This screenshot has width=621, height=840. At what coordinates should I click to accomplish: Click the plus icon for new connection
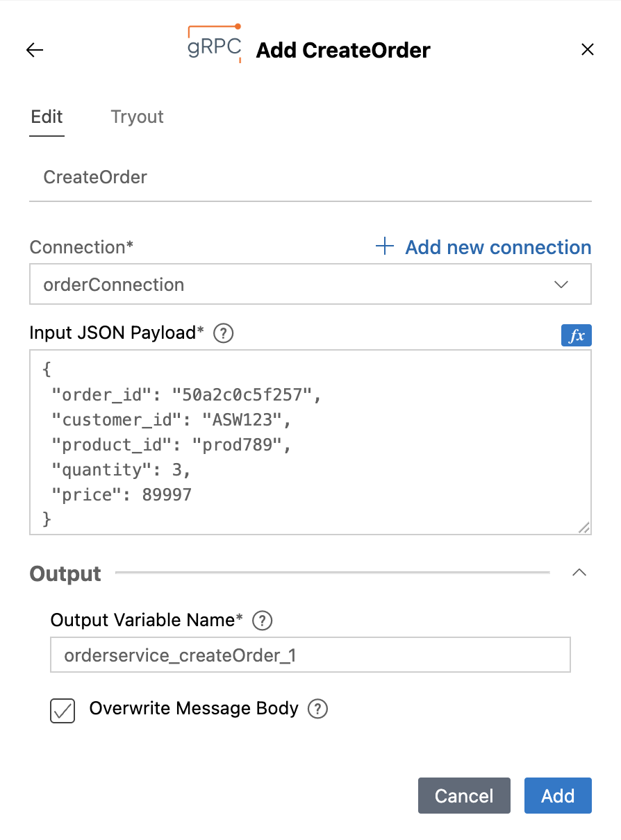[x=385, y=246]
